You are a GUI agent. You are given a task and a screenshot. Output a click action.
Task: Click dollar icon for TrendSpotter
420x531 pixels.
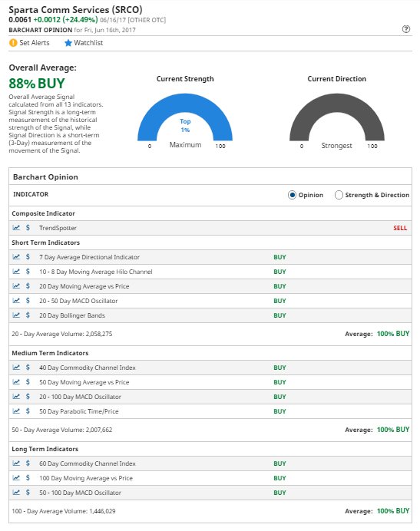pyautogui.click(x=28, y=228)
